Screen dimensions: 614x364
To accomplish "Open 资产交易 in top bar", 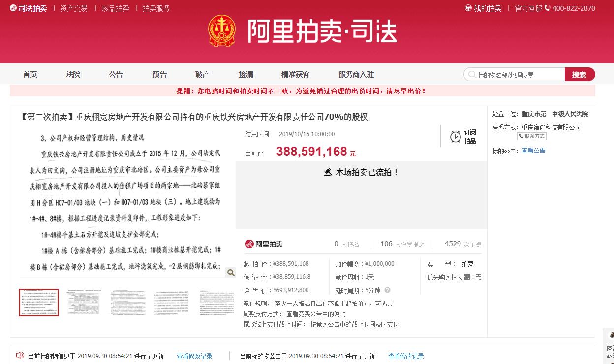I will pyautogui.click(x=74, y=8).
